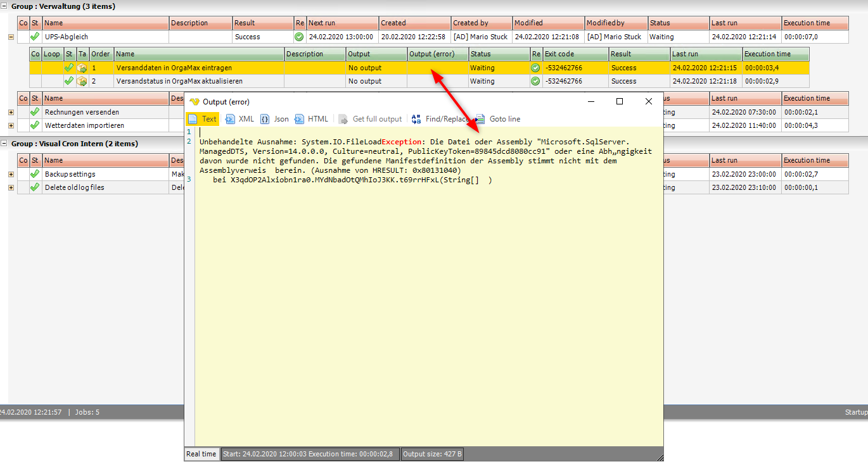Image resolution: width=868 pixels, height=464 pixels.
Task: Switch output view to Json format
Action: pos(274,119)
